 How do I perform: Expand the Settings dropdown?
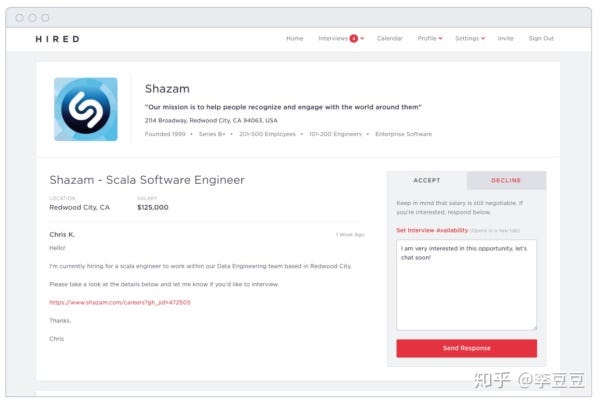click(x=470, y=38)
